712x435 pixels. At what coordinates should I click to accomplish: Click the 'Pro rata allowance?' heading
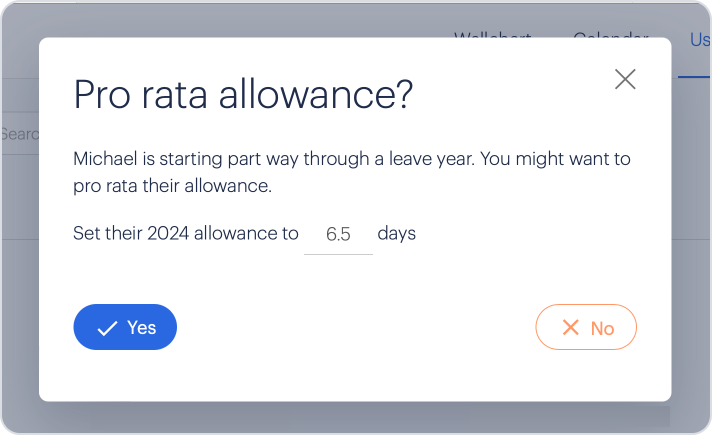click(x=243, y=94)
